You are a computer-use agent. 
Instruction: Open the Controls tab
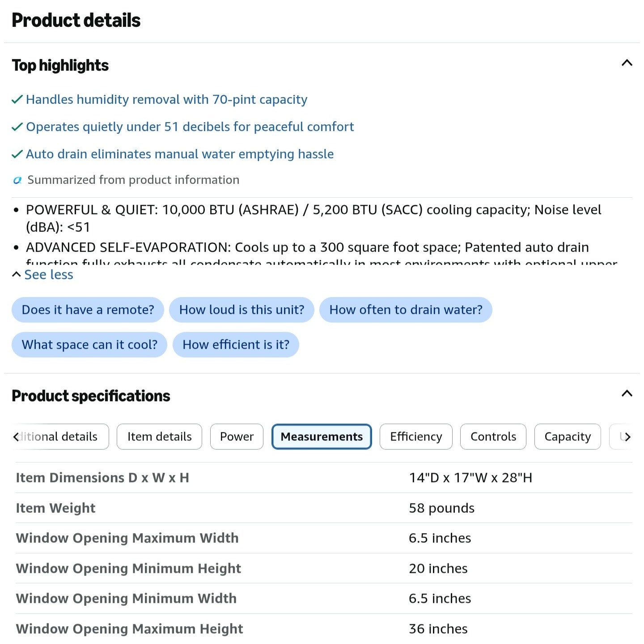click(x=493, y=436)
